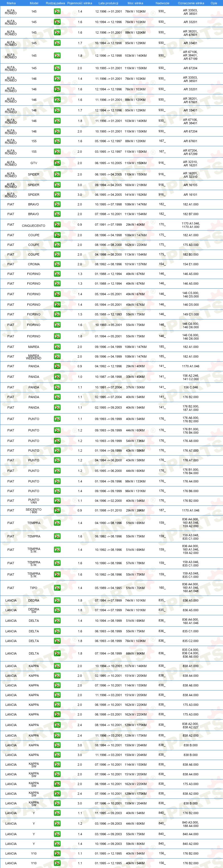Click the Lata produkcji column header
This screenshot has width=223, height=868.
(x=108, y=3)
